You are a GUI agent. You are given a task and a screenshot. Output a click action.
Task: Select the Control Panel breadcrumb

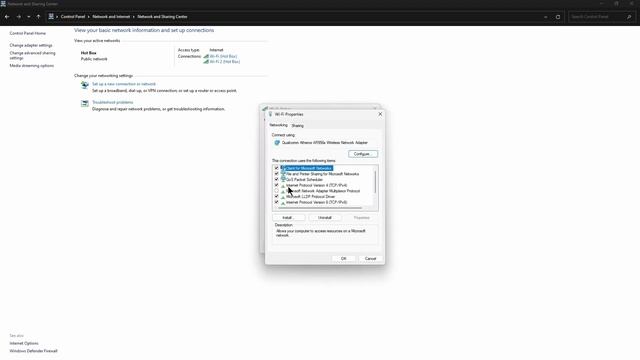pos(73,17)
